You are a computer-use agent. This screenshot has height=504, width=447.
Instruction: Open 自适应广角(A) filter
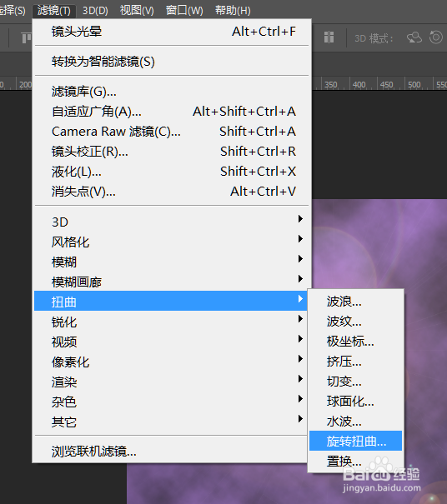coord(172,112)
